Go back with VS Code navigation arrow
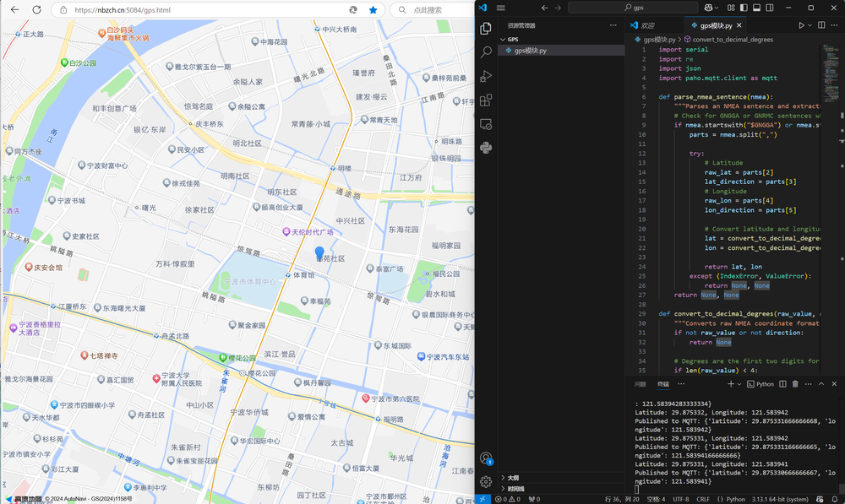 click(544, 8)
